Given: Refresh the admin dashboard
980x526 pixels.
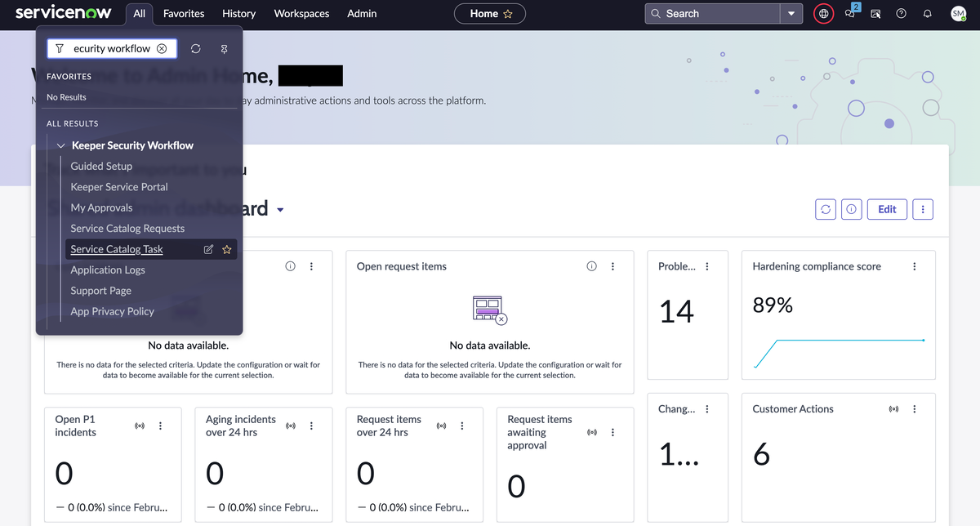Looking at the screenshot, I should click(826, 209).
